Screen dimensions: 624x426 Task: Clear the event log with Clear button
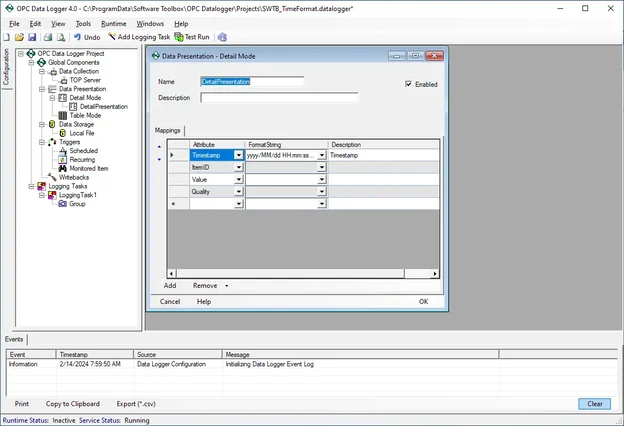point(595,404)
